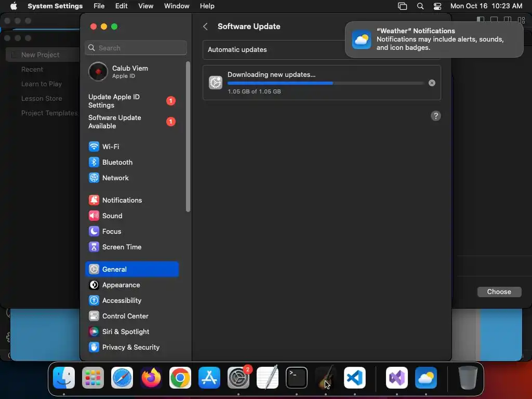The width and height of the screenshot is (532, 399).
Task: Open Visual Studio Code from Dock
Action: coord(355,378)
